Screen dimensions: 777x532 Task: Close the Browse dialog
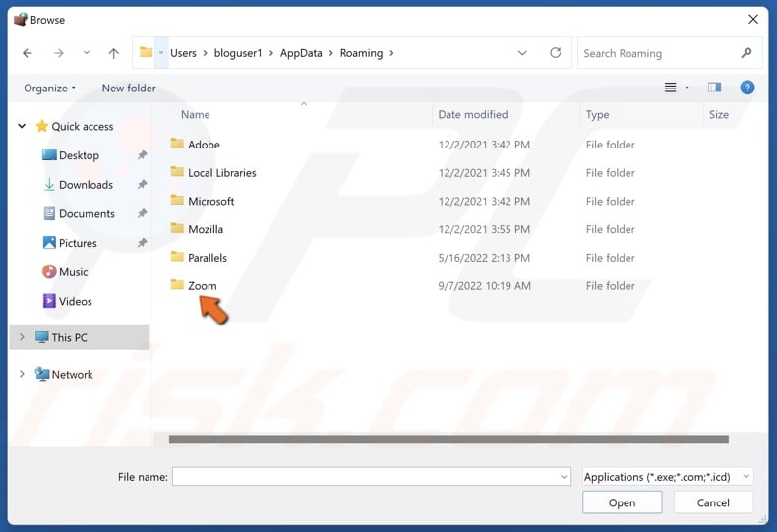tap(753, 20)
